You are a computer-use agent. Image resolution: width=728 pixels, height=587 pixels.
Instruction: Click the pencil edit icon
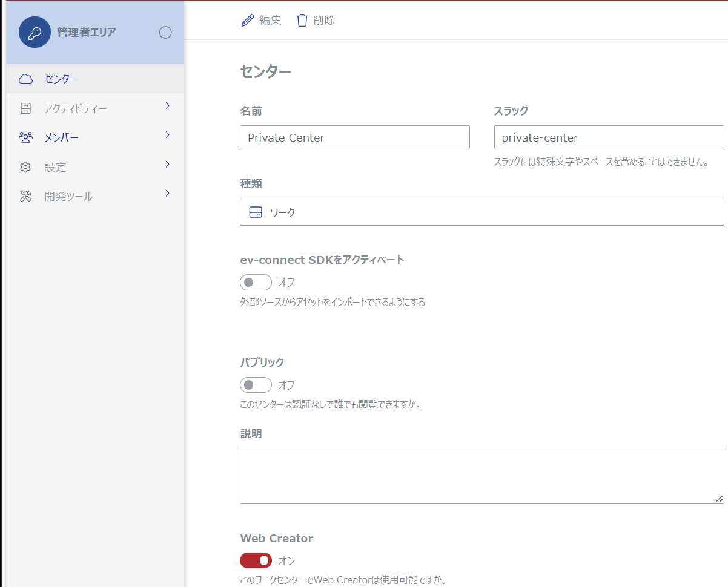(x=248, y=21)
